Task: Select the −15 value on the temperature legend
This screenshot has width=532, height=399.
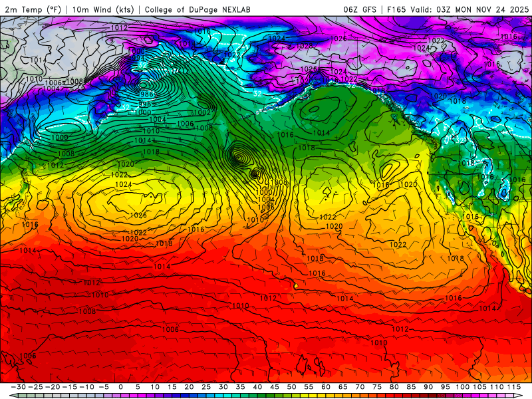Action: [x=70, y=387]
